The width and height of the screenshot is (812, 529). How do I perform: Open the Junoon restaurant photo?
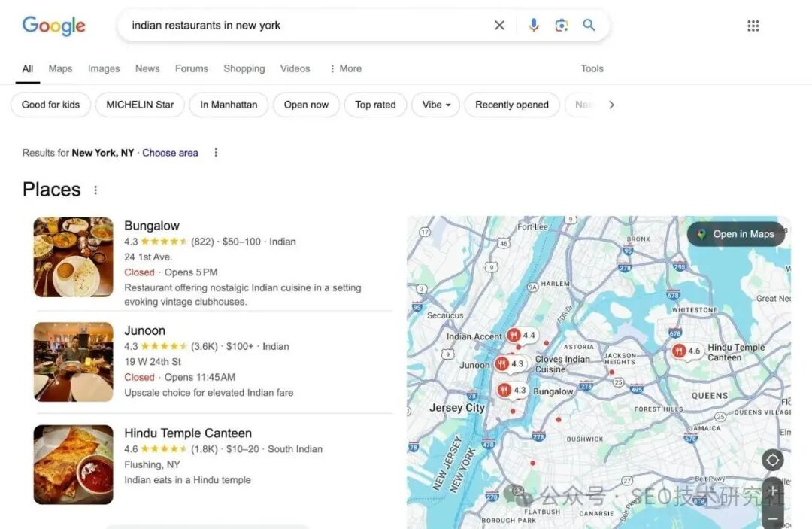tap(73, 362)
